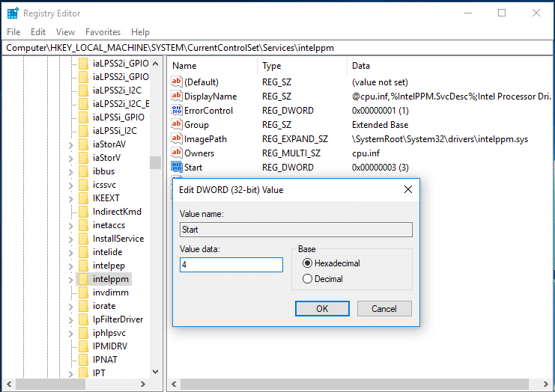Click values pane horizontal scrollbar right arrow
This screenshot has height=392, width=555.
[x=545, y=384]
